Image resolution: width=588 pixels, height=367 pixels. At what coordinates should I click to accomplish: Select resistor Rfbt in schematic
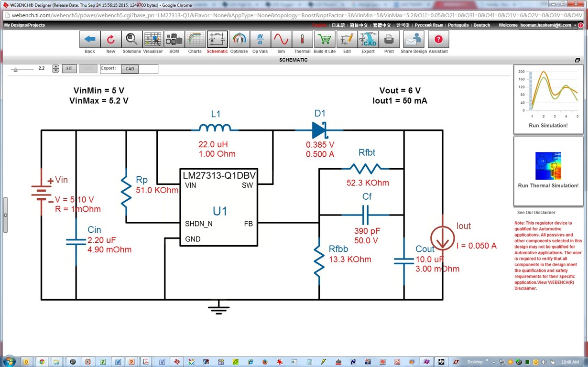point(367,169)
